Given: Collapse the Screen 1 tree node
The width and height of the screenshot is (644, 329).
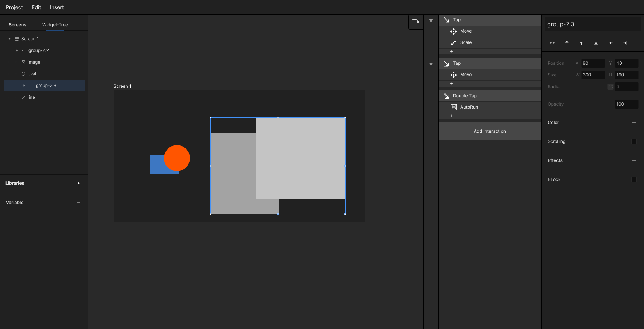Looking at the screenshot, I should point(9,39).
